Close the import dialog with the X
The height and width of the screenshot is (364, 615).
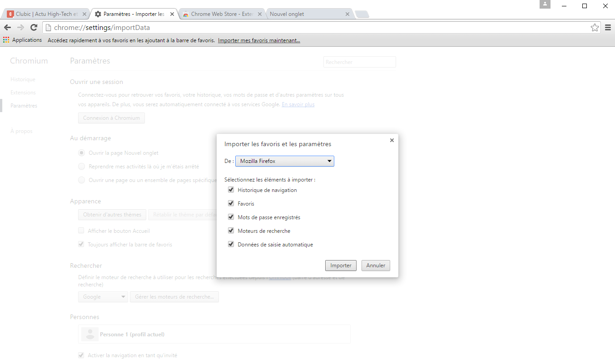[x=392, y=140]
